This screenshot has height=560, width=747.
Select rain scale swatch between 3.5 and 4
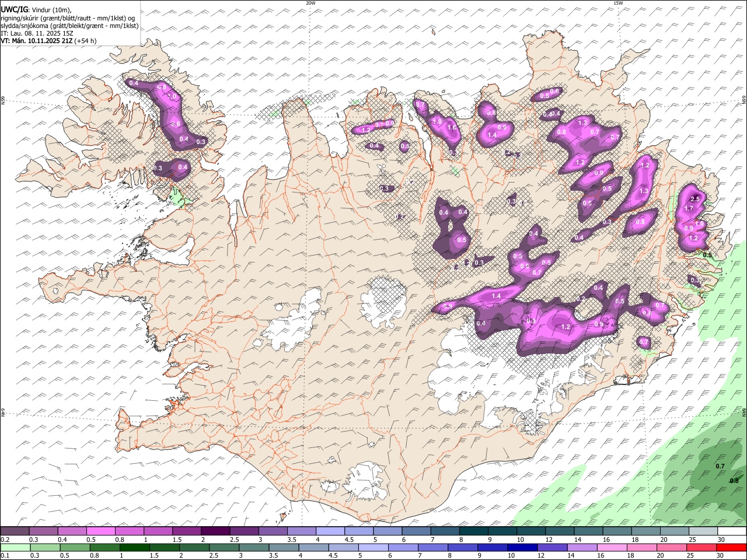pyautogui.click(x=283, y=547)
